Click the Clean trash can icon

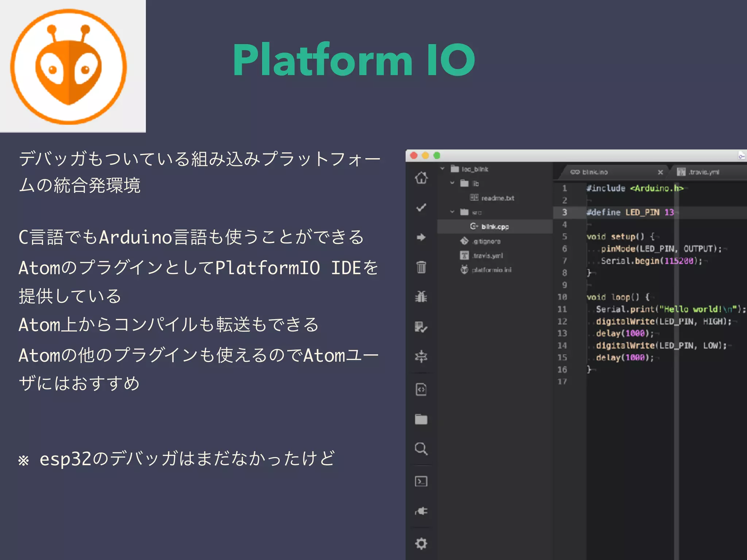click(421, 267)
